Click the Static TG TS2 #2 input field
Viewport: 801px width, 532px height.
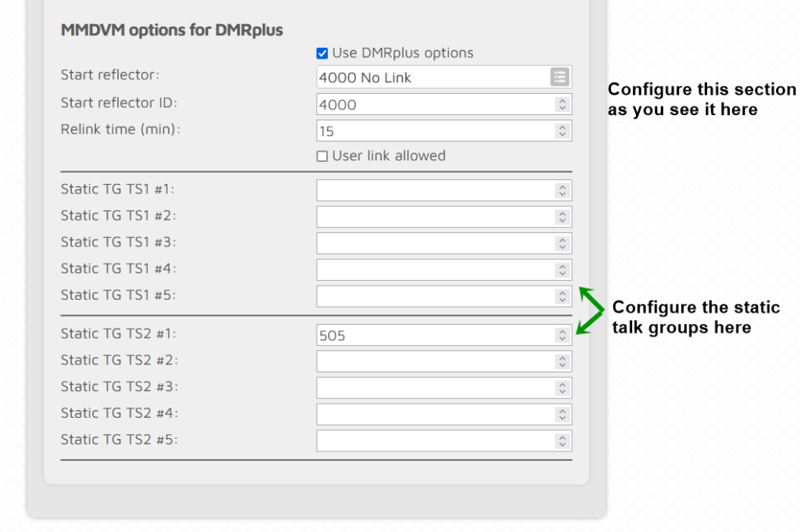pos(430,361)
